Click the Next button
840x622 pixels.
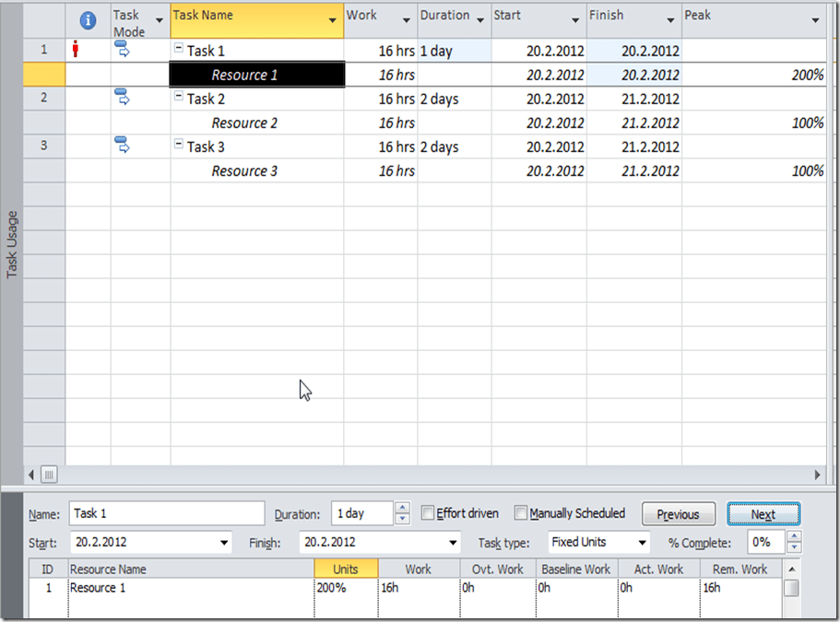click(x=763, y=514)
